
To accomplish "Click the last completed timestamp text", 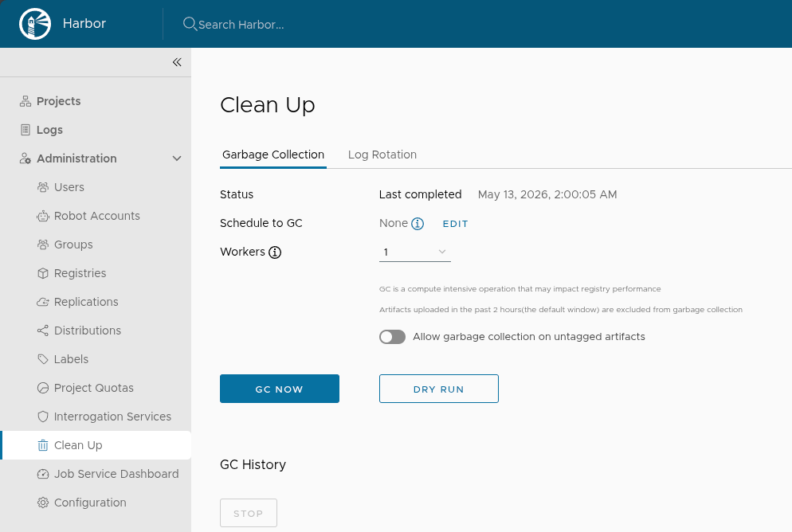I will pos(547,195).
